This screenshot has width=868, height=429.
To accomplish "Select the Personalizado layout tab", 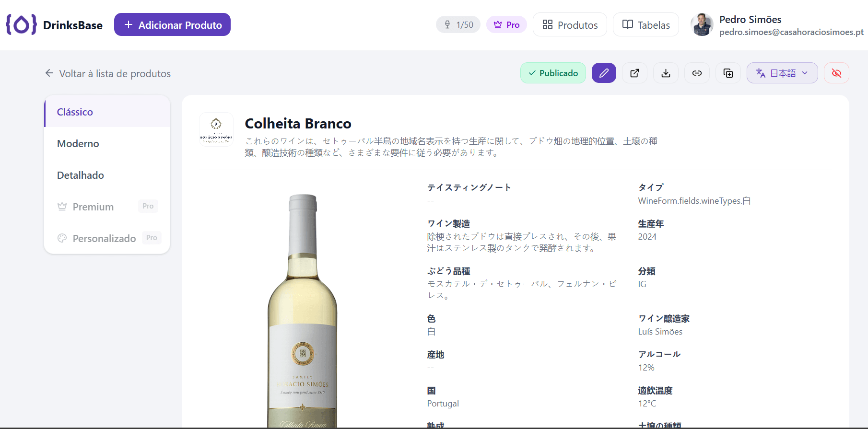I will [107, 238].
